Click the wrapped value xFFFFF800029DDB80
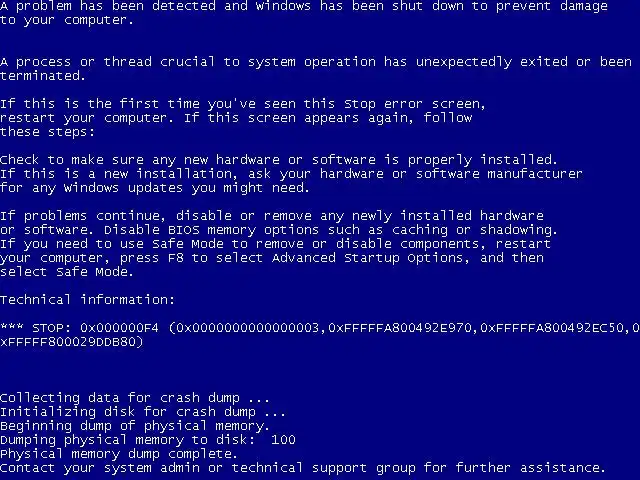This screenshot has height=480, width=640. tap(68, 342)
